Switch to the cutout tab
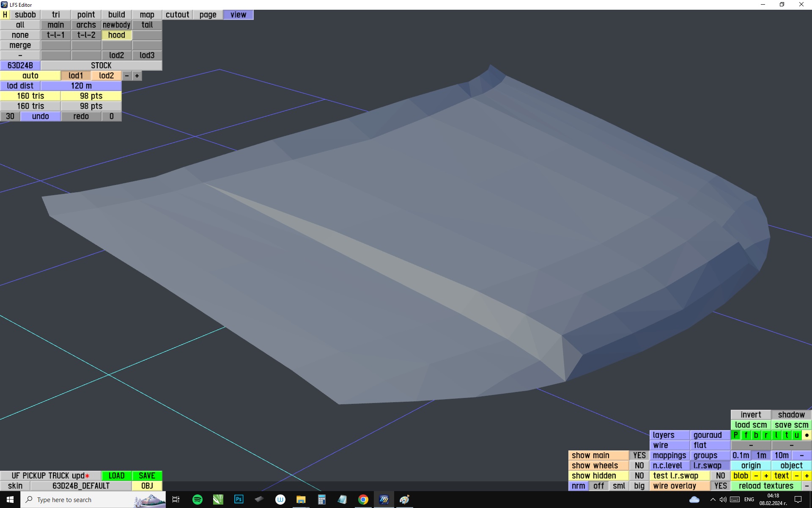The image size is (812, 508). click(x=177, y=15)
